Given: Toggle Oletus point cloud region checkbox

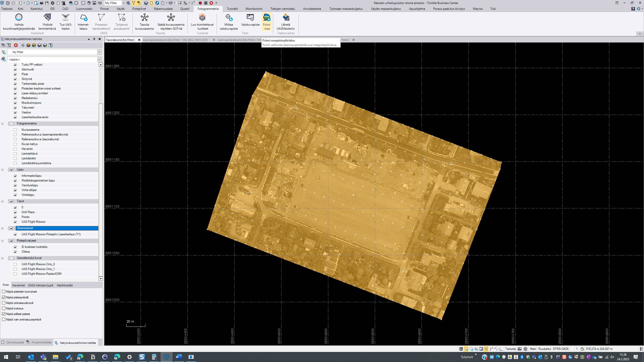Looking at the screenshot, I should tap(15, 252).
